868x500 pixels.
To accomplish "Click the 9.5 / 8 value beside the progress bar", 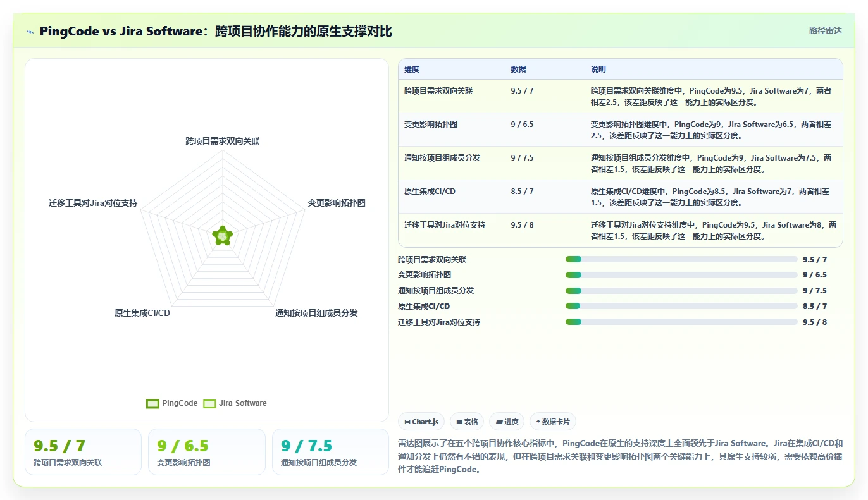I will 815,322.
